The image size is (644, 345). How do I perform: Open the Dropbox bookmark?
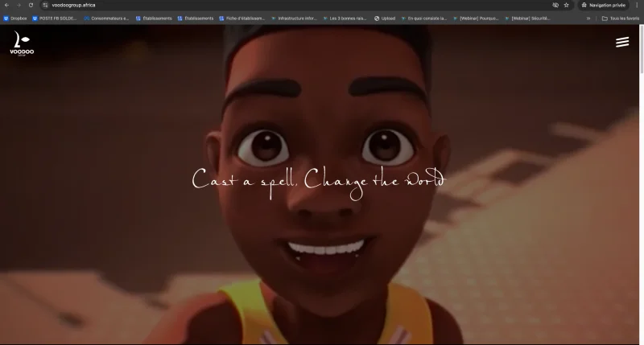(15, 18)
